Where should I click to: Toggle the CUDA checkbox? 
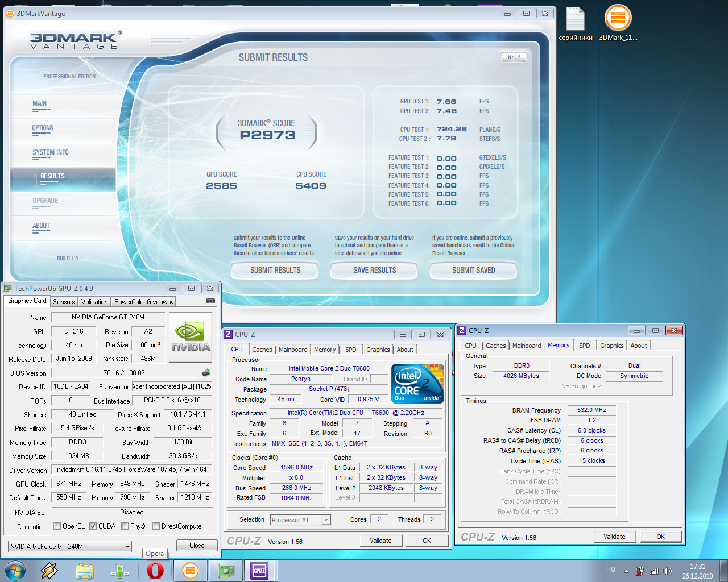click(x=93, y=526)
